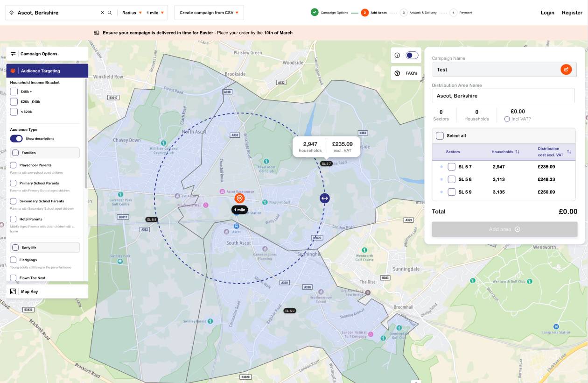Open the Campaign Options panel

pos(47,54)
